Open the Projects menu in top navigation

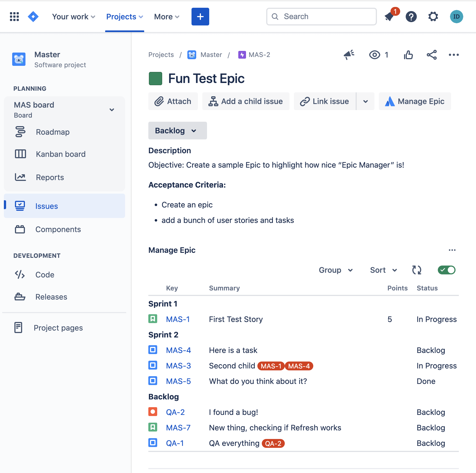(x=125, y=17)
